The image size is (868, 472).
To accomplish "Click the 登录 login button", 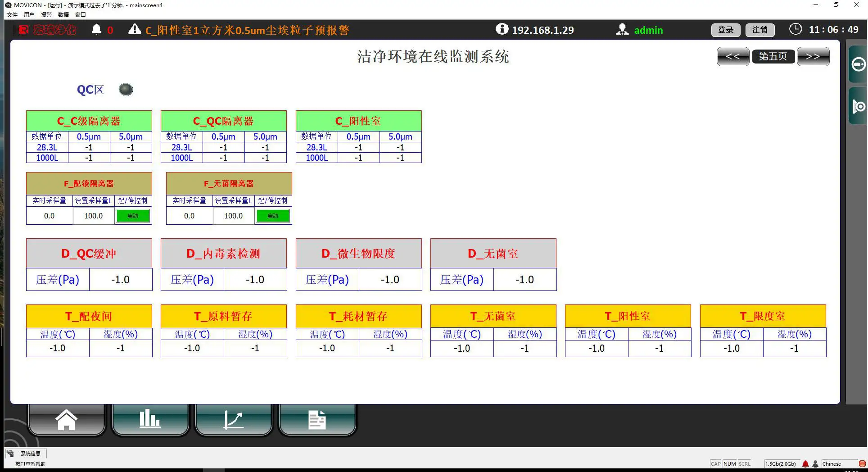I will pyautogui.click(x=726, y=30).
